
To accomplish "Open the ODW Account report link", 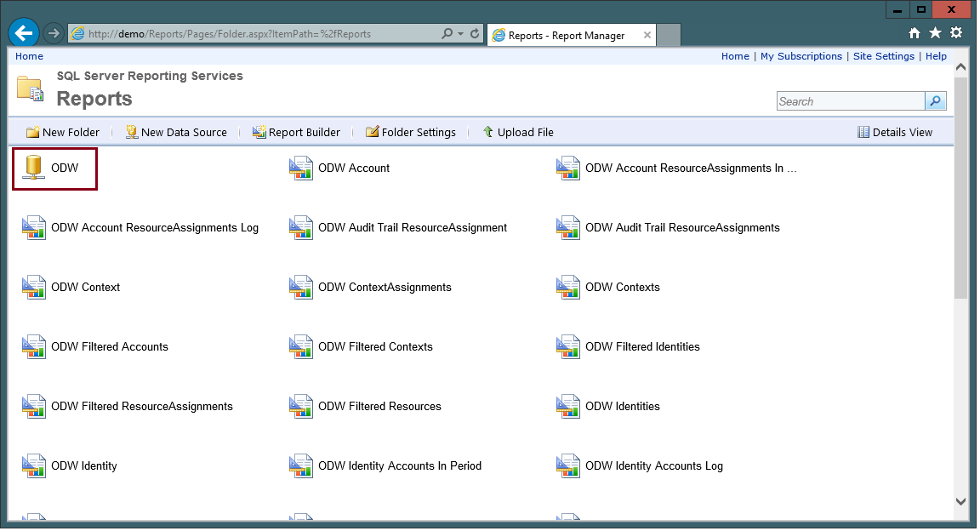I will [354, 168].
